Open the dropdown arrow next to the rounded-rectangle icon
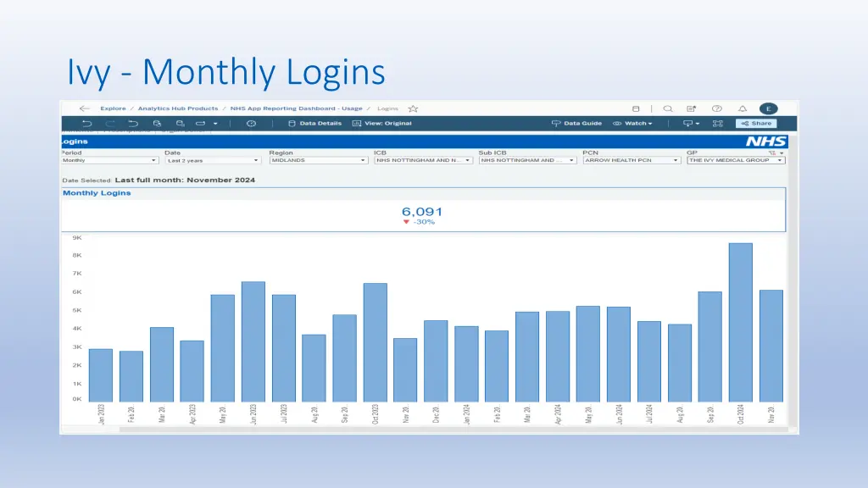 (x=215, y=124)
